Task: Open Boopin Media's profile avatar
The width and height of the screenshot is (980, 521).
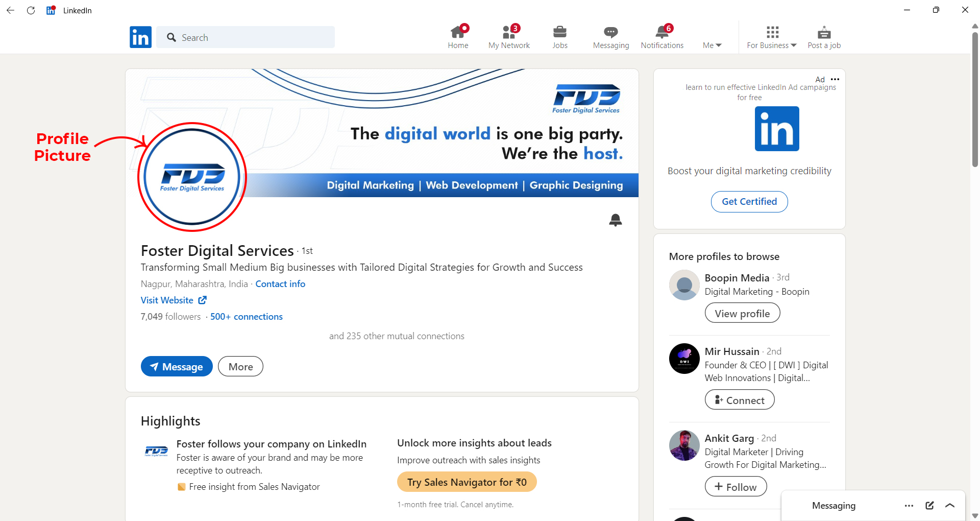Action: pos(684,285)
